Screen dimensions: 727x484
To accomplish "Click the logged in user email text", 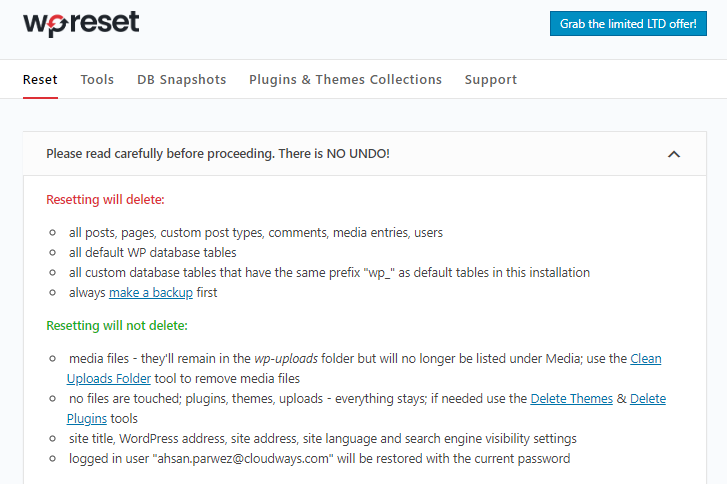I will [243, 459].
